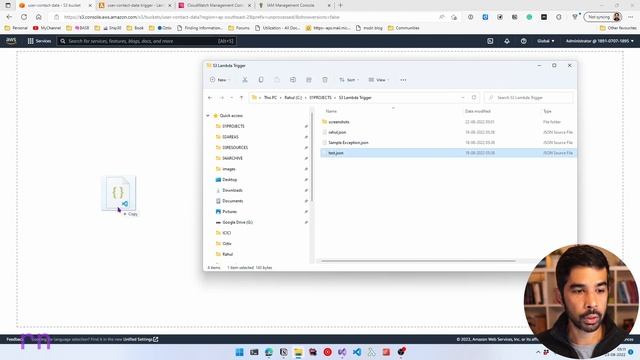Open 03RESOURCES folder in Quick access
The width and height of the screenshot is (640, 360).
234,147
